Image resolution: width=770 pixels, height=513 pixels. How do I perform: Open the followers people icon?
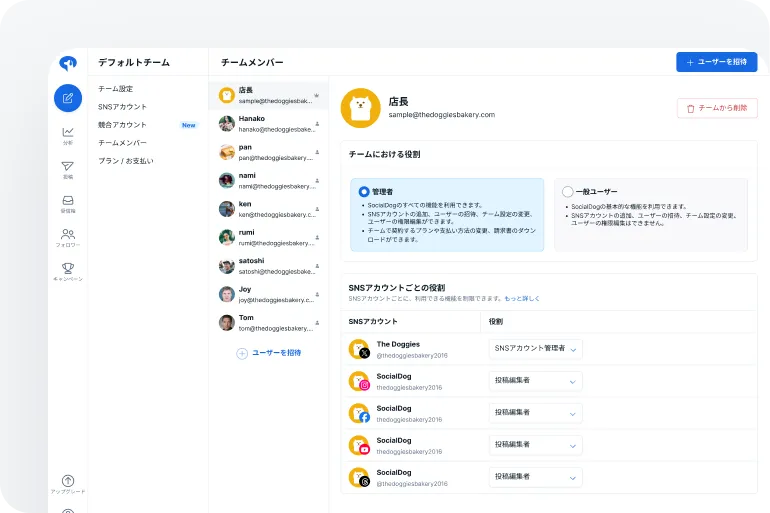pyautogui.click(x=68, y=234)
